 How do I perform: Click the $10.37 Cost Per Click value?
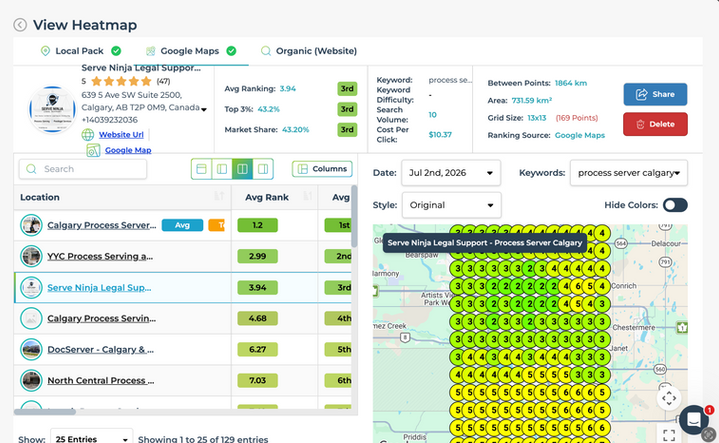pyautogui.click(x=440, y=135)
